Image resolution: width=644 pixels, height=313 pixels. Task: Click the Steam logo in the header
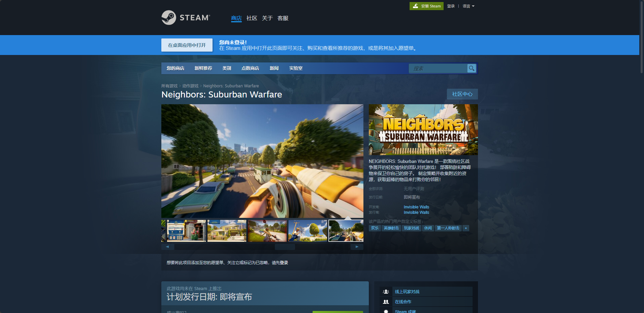186,18
